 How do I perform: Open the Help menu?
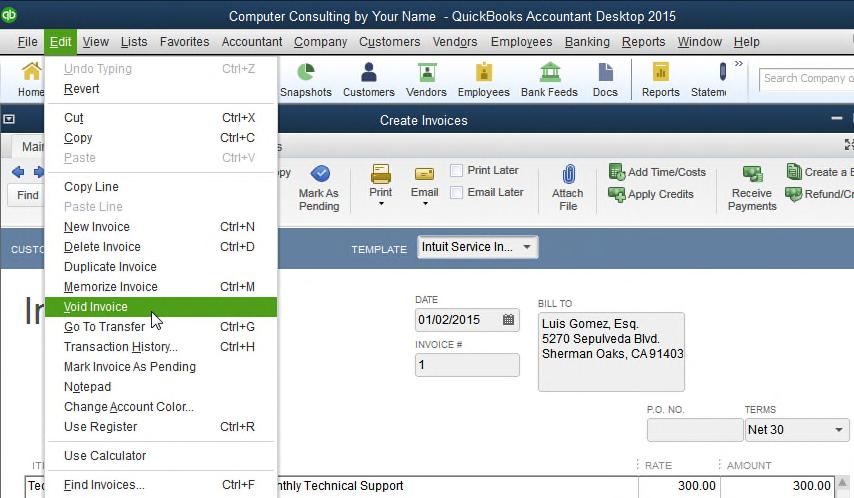click(x=746, y=42)
